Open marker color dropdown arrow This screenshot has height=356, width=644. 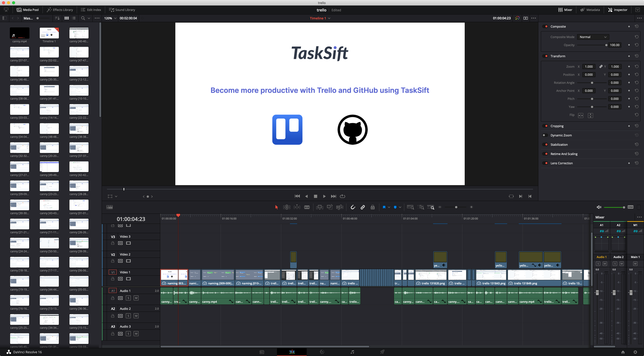pyautogui.click(x=400, y=207)
